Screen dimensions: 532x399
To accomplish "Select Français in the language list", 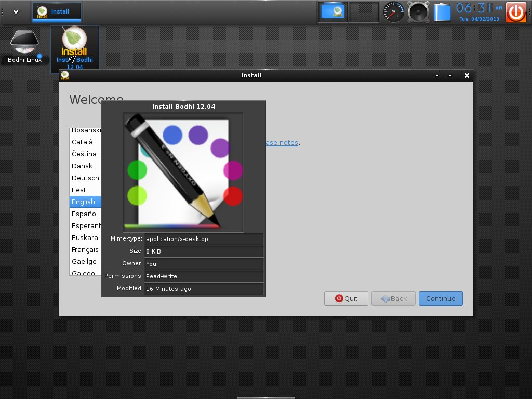I will [85, 249].
